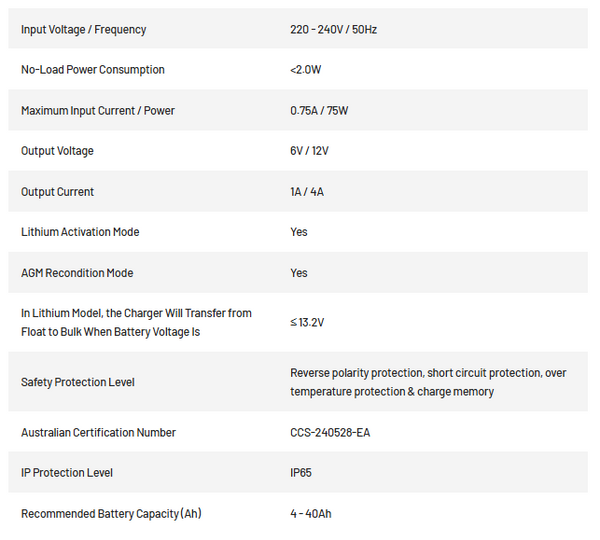Click the AGM Recondition Mode label
This screenshot has height=540, width=600.
click(x=77, y=273)
